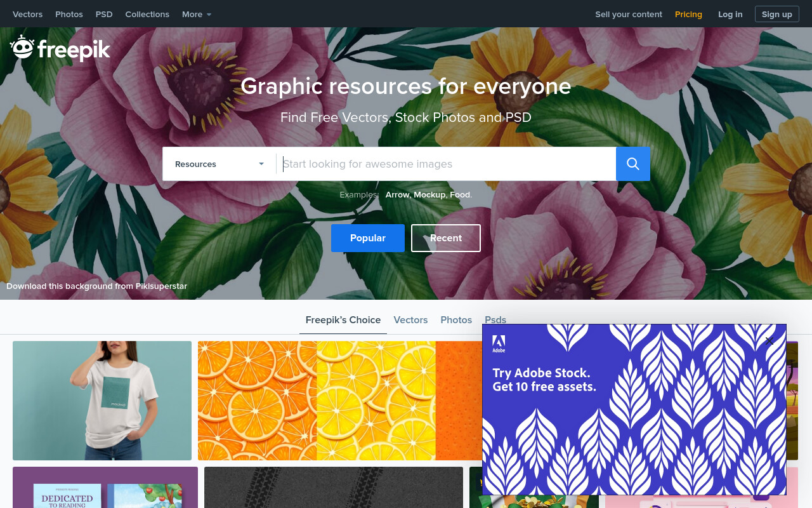Viewport: 812px width, 508px height.
Task: Click the Popular button
Action: pos(368,238)
